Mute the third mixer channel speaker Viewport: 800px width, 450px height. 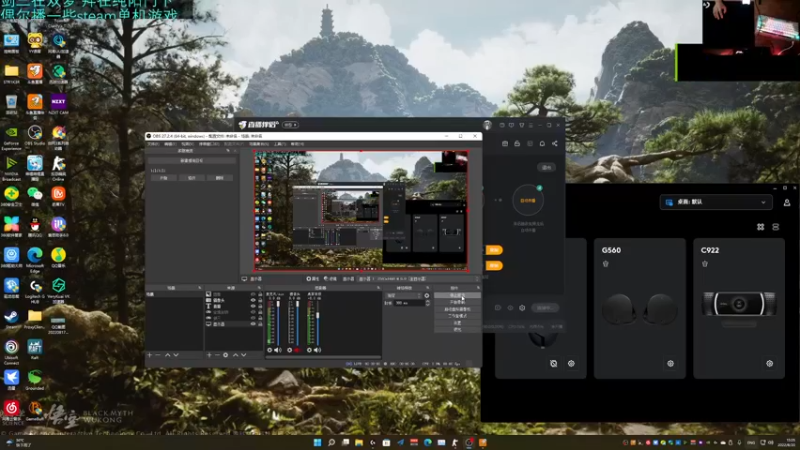[x=317, y=350]
